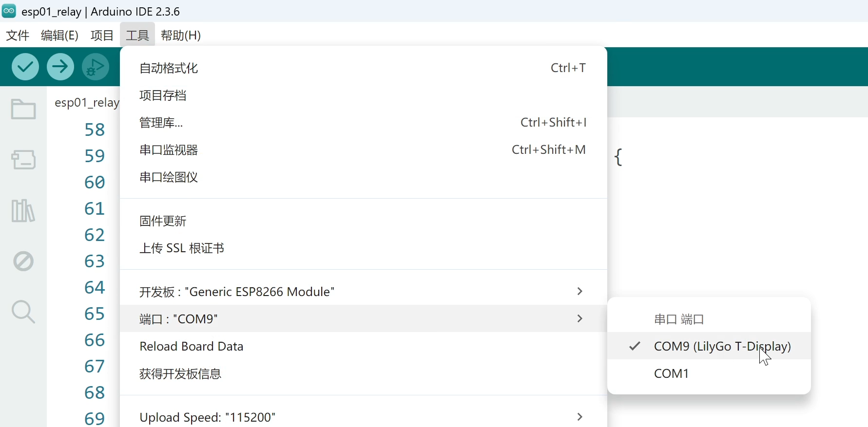Start the debugger with the debug icon
This screenshot has width=868, height=427.
click(x=96, y=67)
